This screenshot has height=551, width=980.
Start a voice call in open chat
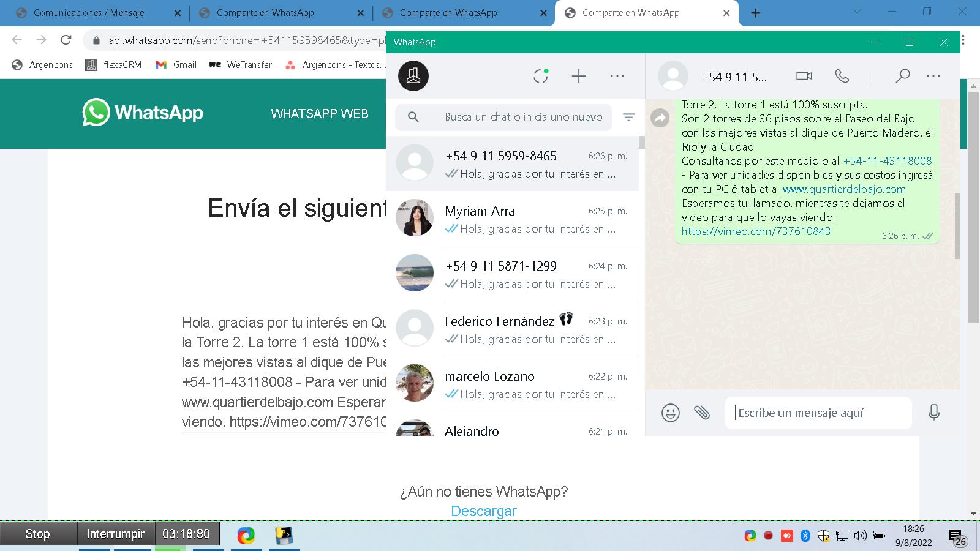tap(842, 76)
